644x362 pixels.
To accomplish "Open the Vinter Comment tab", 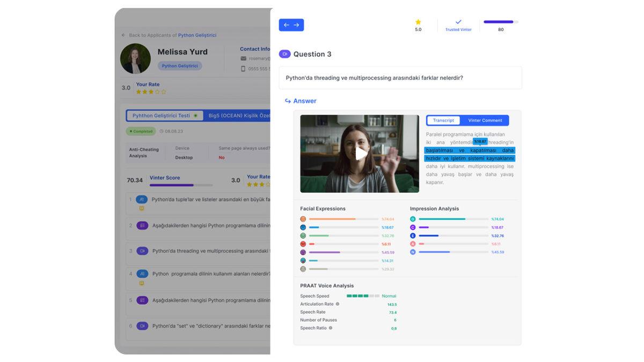I will pos(485,121).
